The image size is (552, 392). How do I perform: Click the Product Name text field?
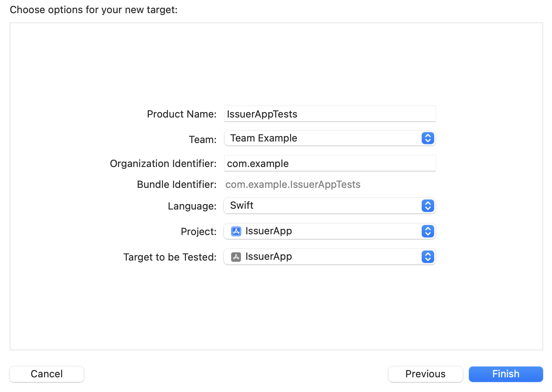(330, 114)
